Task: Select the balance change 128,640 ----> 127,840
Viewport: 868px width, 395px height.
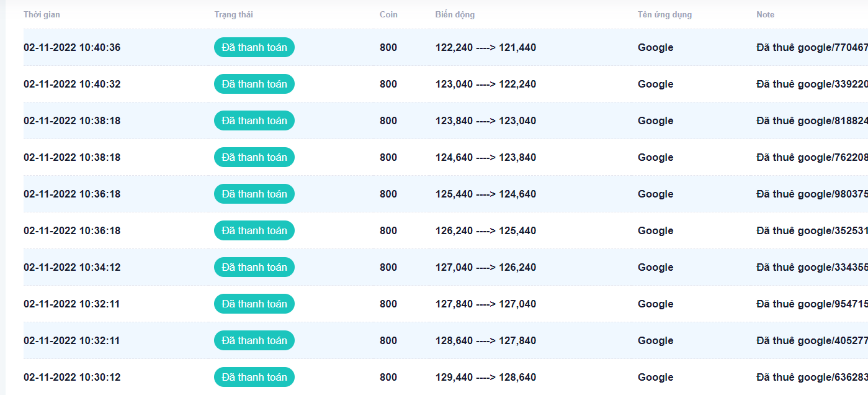Action: click(x=485, y=340)
